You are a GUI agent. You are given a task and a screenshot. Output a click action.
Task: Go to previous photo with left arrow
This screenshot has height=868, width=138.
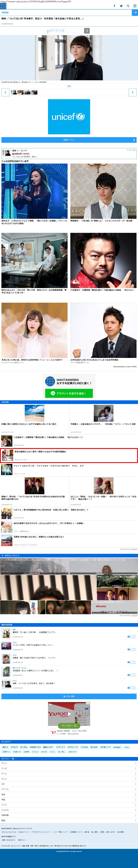pos(5,92)
